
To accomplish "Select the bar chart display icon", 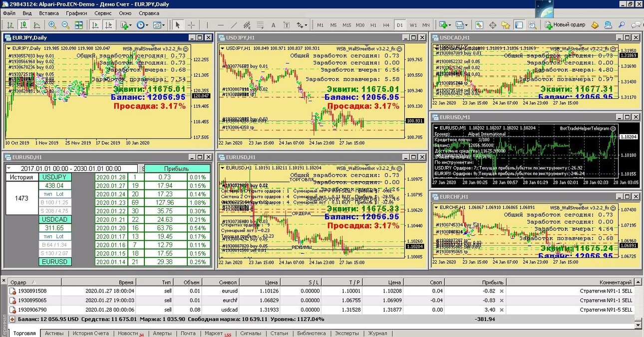I will tap(10, 25).
